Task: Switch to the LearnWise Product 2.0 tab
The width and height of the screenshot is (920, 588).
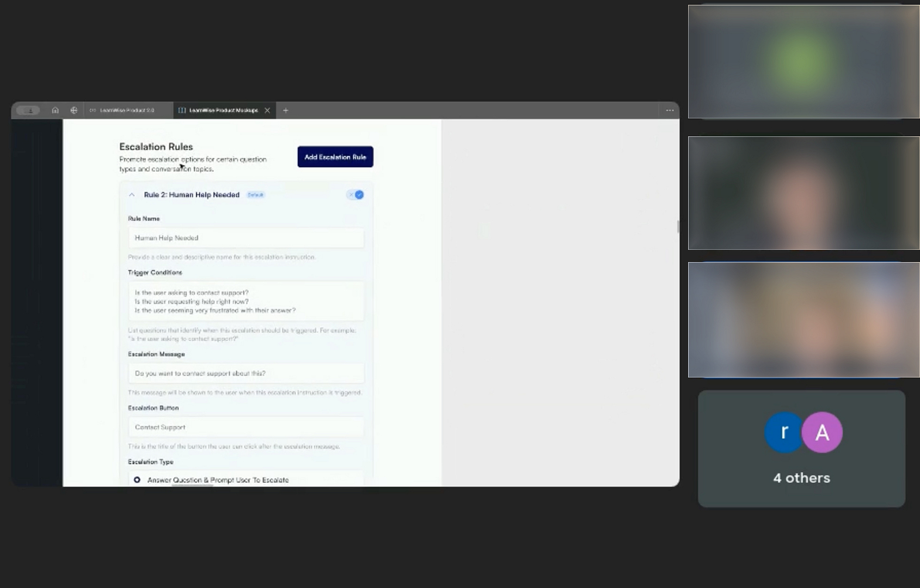Action: click(x=128, y=110)
